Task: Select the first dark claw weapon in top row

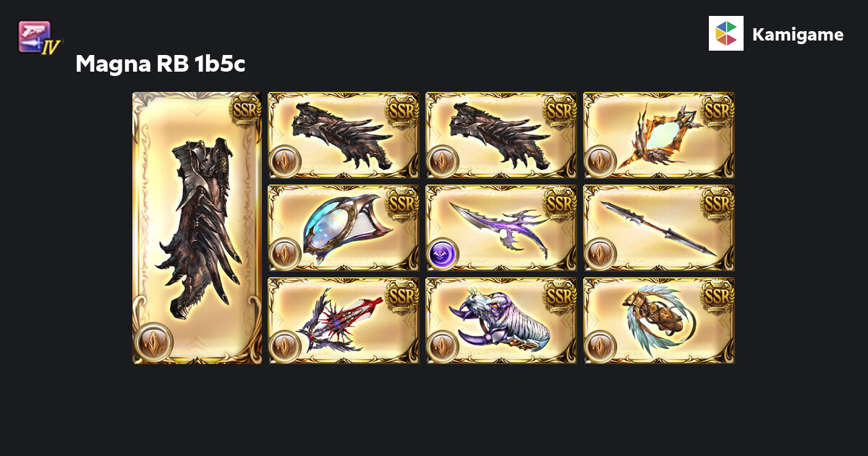Action: click(x=344, y=135)
